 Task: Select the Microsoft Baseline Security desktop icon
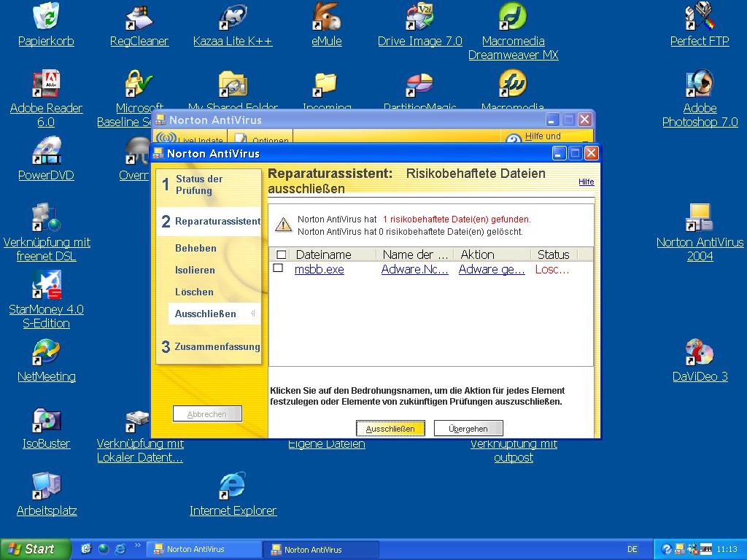click(x=139, y=83)
